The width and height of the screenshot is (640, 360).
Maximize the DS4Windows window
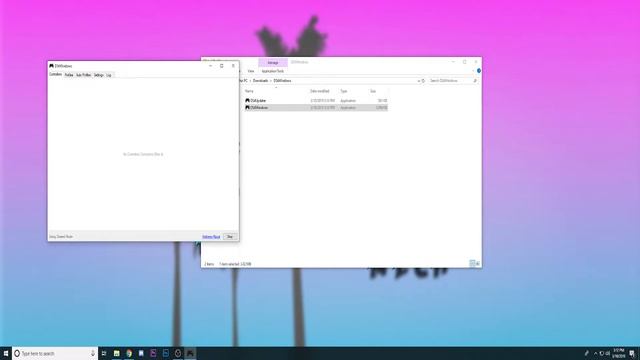[x=222, y=66]
